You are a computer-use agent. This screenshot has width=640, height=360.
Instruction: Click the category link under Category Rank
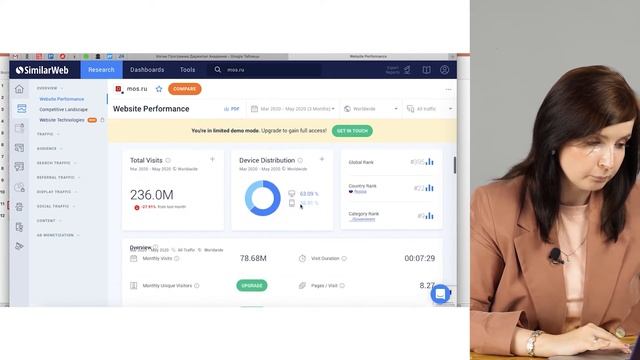tap(363, 220)
